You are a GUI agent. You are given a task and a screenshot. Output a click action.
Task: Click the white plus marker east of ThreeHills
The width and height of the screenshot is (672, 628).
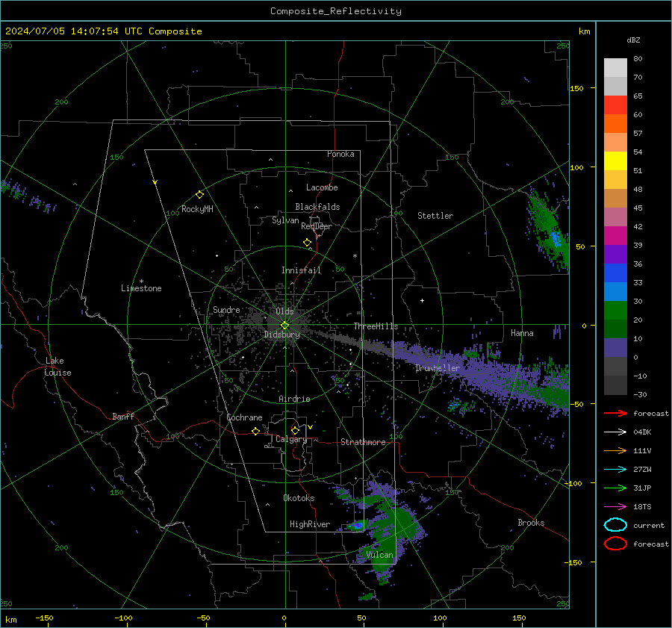pos(422,300)
